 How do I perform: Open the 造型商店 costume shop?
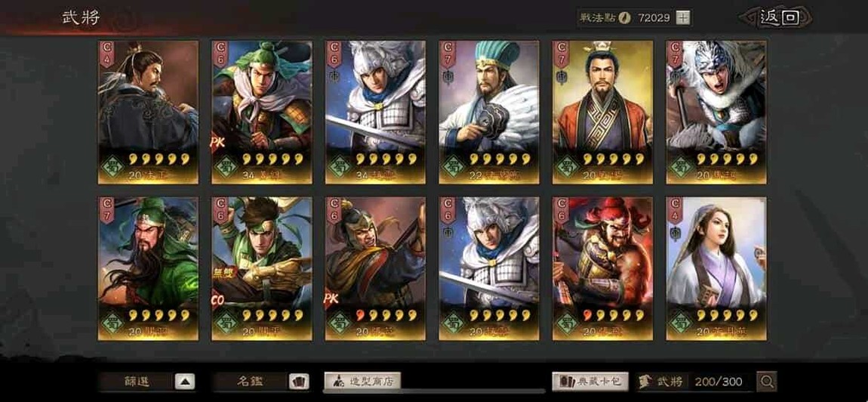362,381
